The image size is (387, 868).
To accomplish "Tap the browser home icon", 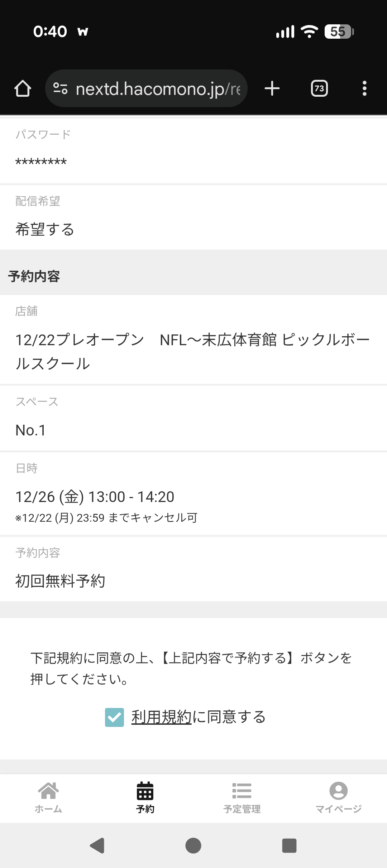I will [23, 88].
